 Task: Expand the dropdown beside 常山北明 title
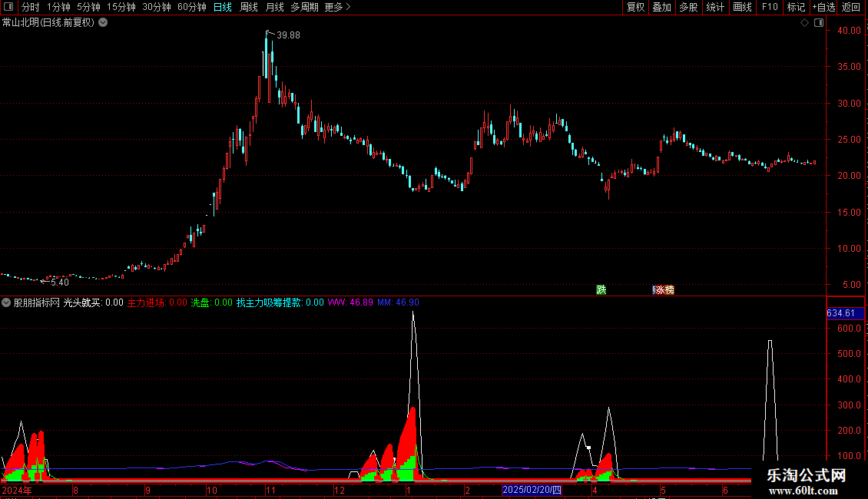point(103,23)
